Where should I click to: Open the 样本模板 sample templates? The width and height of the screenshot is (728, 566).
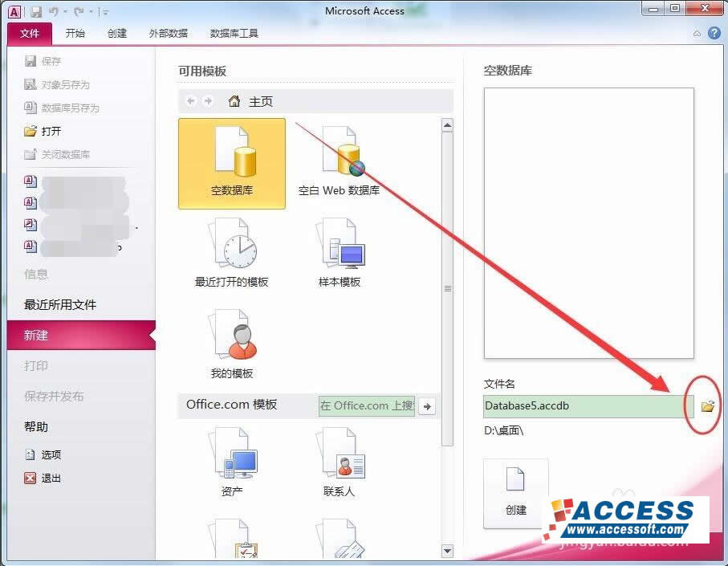point(339,253)
